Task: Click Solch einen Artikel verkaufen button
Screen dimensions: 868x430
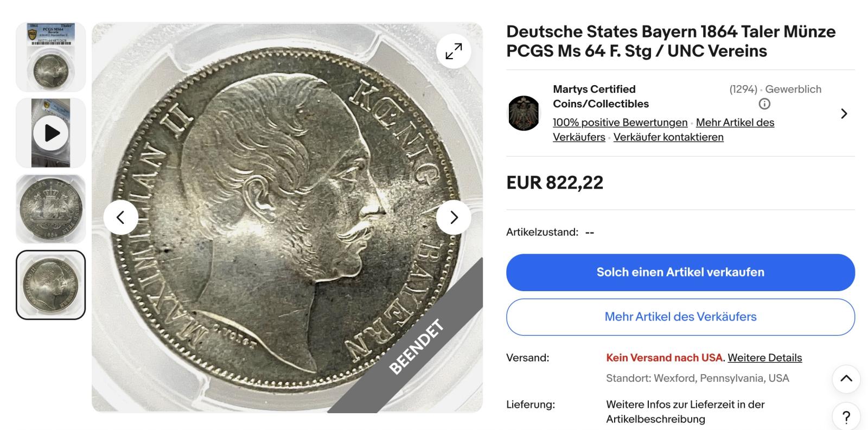Action: click(680, 272)
